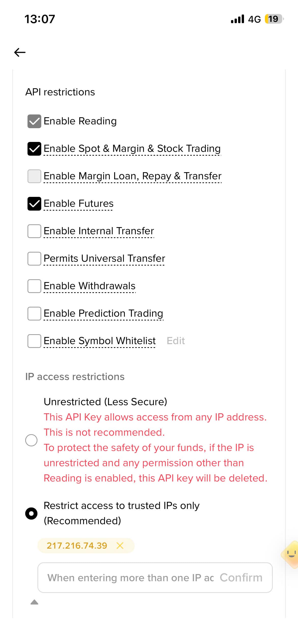Check the Enable Internal Transfer box
This screenshot has height=644, width=298.
click(34, 231)
